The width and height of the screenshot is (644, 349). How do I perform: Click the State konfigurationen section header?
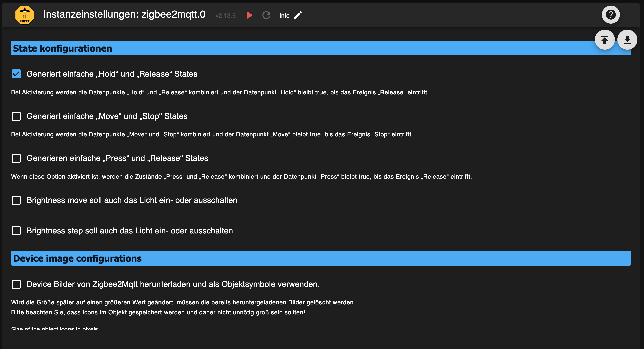click(x=321, y=48)
